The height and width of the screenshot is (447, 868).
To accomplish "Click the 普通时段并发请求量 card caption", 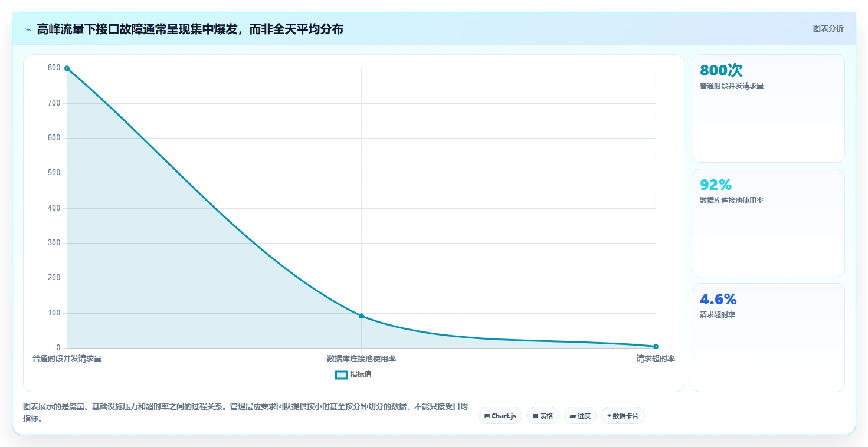I will tap(732, 86).
